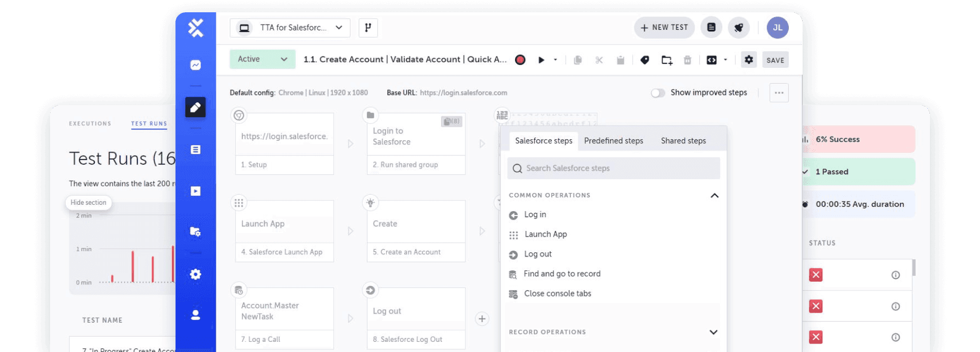Click the SAVE button
Image resolution: width=980 pixels, height=352 pixels.
[775, 60]
